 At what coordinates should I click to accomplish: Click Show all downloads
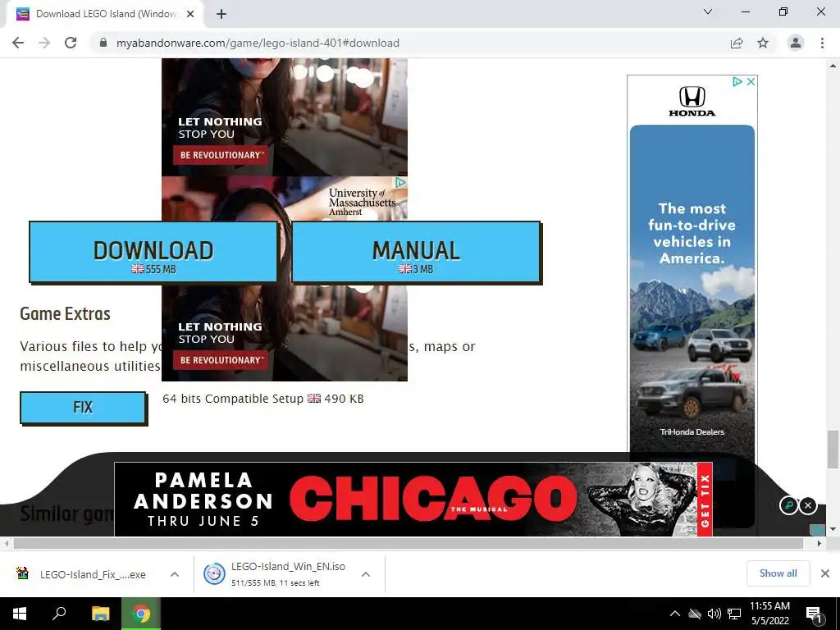(778, 573)
